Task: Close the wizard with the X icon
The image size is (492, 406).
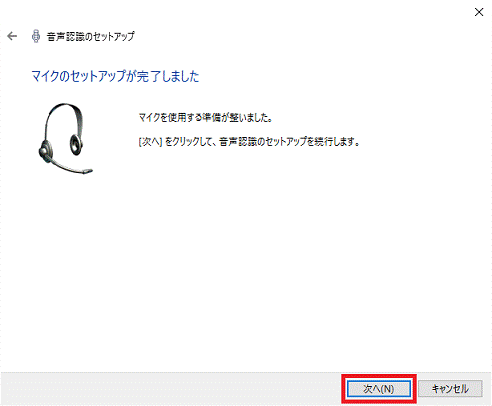Action: pos(479,12)
